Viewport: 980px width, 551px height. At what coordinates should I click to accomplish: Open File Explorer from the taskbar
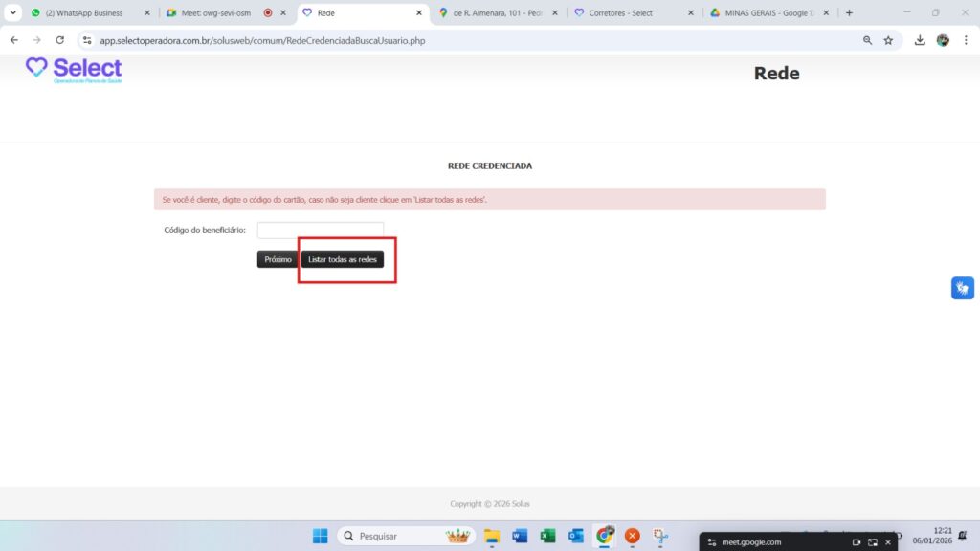pos(492,536)
